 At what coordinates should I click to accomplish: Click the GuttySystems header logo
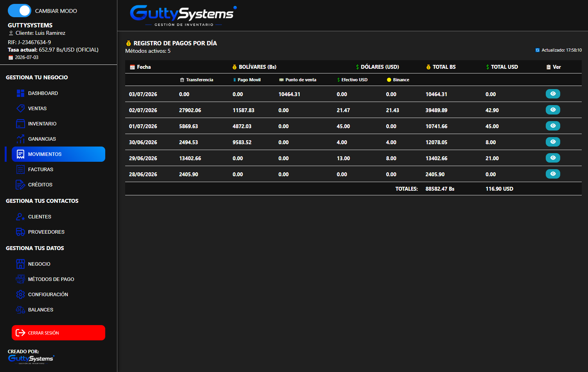coord(183,16)
